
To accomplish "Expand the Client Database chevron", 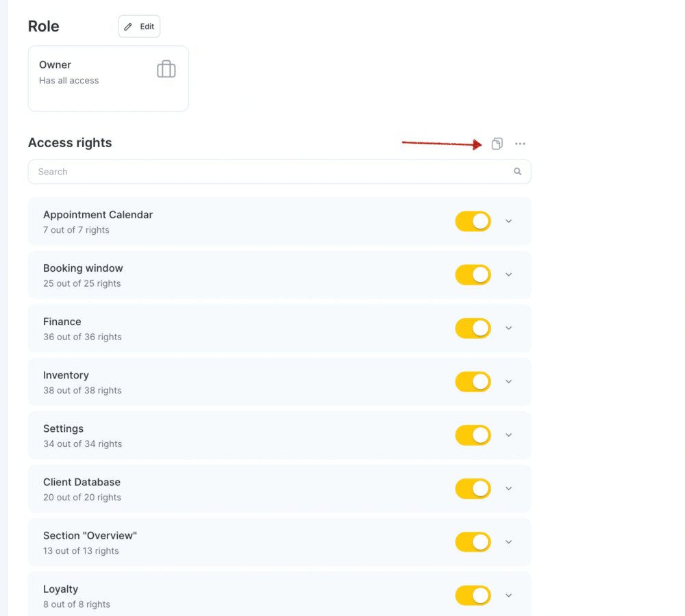I will [508, 489].
